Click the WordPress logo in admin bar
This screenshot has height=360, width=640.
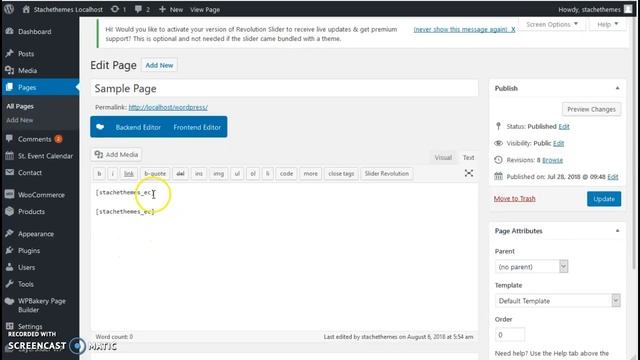tap(9, 9)
